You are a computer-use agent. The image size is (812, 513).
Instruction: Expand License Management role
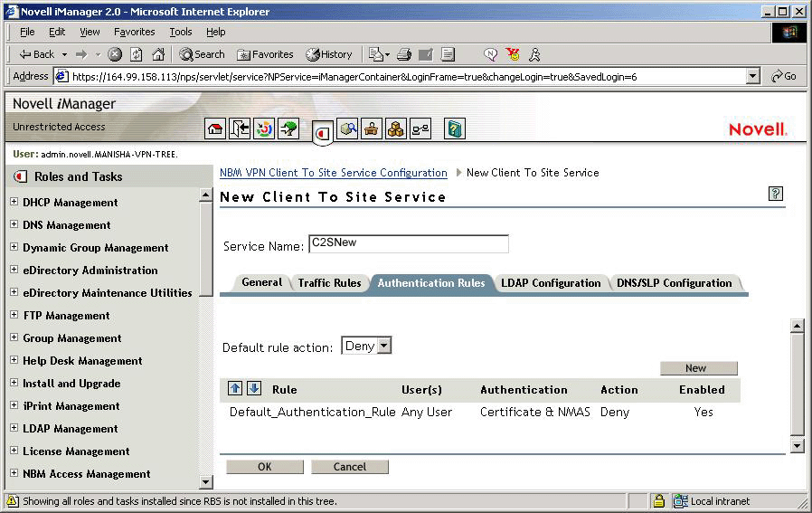[x=14, y=451]
